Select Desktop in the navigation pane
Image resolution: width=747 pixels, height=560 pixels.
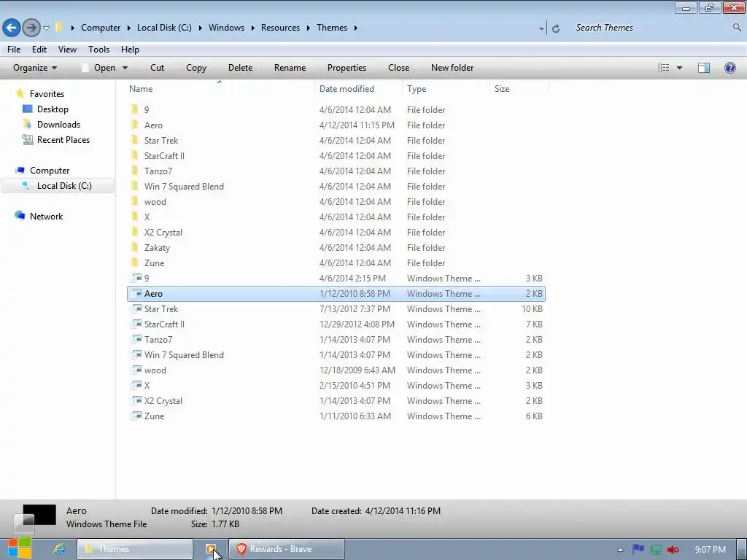click(53, 109)
